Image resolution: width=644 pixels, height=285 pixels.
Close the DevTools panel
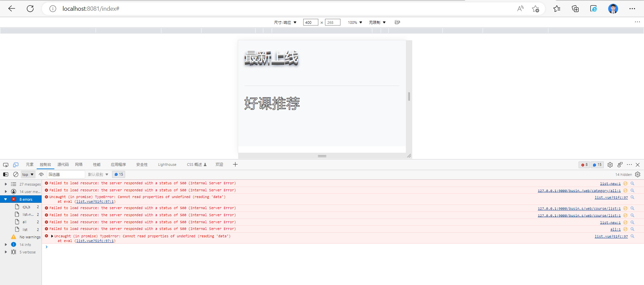638,165
